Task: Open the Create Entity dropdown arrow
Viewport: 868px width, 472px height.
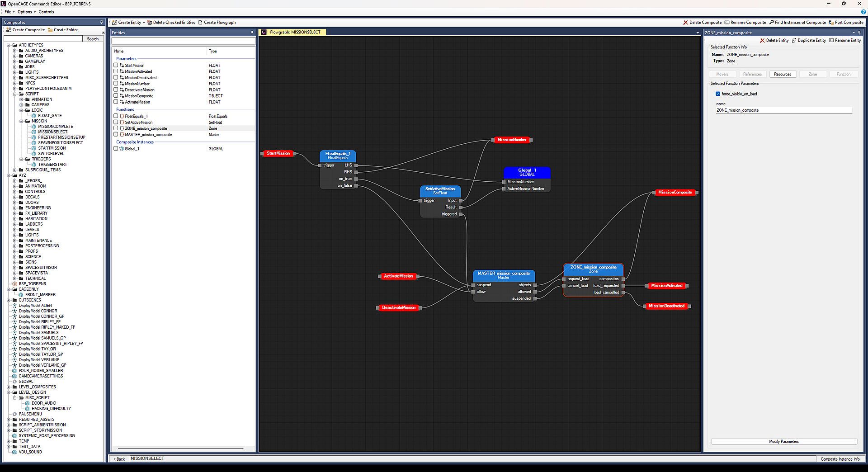Action: [x=144, y=23]
